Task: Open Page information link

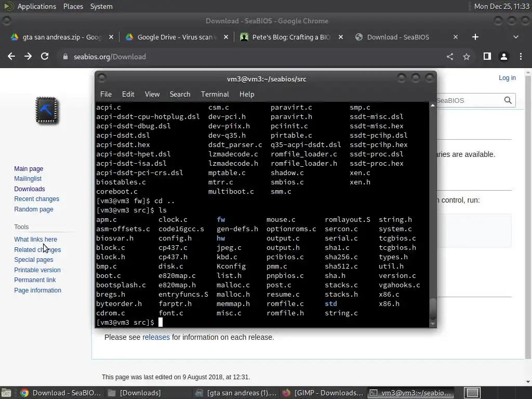Action: (x=37, y=290)
